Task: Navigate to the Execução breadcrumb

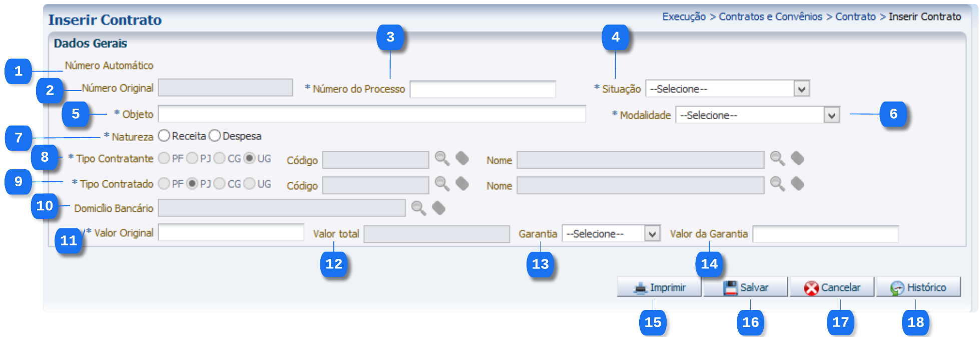Action: (684, 17)
